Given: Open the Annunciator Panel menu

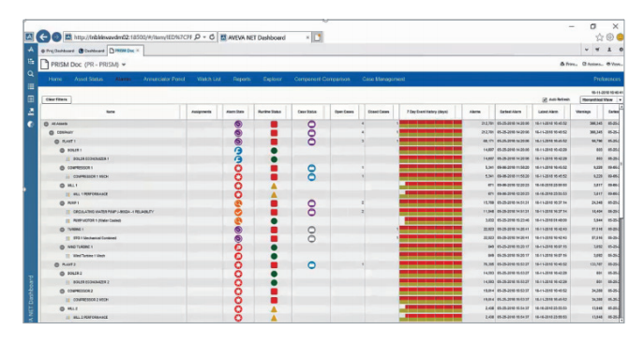Looking at the screenshot, I should pyautogui.click(x=164, y=79).
